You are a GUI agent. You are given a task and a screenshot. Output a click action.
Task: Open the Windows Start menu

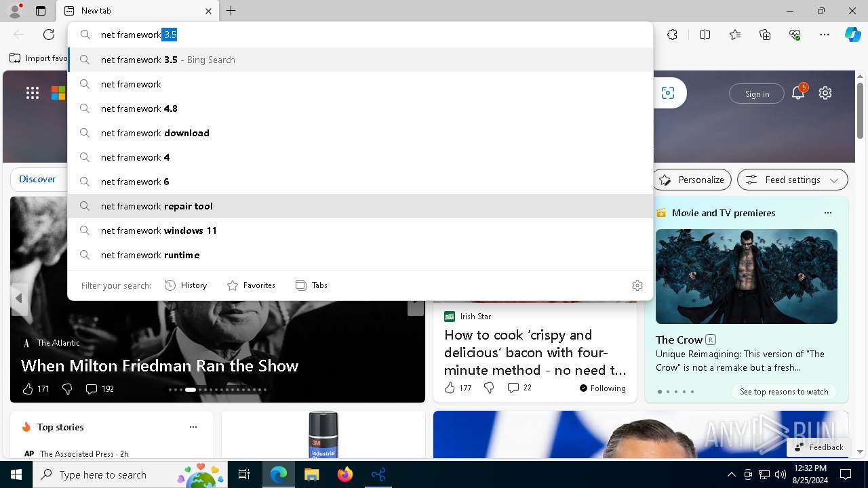pos(16,474)
